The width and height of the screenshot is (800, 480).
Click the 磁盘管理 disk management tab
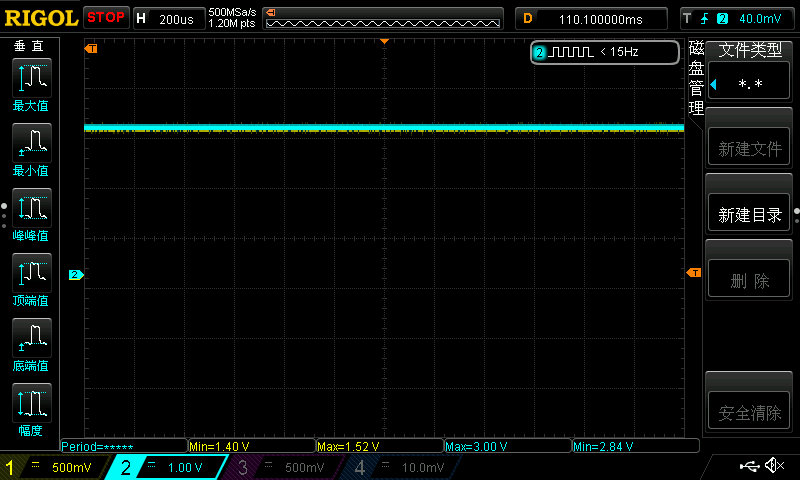[696, 78]
